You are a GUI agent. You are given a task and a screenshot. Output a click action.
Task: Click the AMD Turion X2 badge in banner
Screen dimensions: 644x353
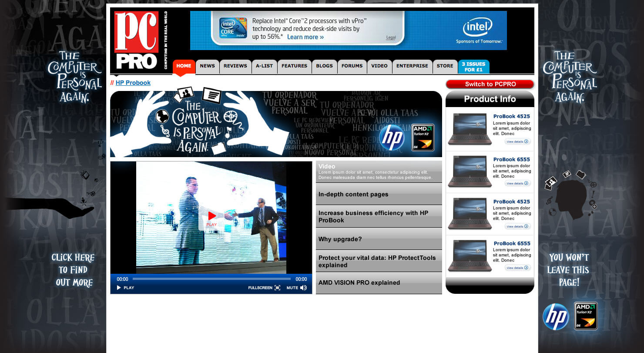(x=423, y=138)
